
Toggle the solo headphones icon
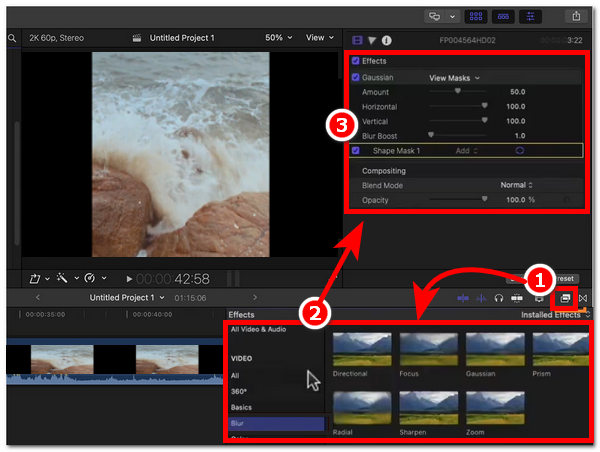(x=499, y=298)
